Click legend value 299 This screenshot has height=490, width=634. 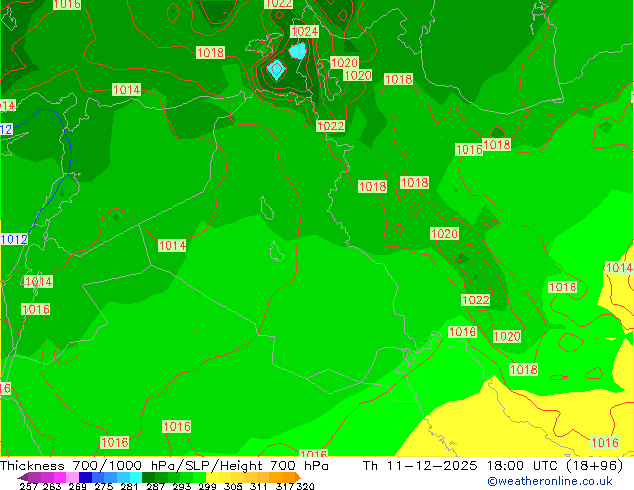(x=207, y=486)
